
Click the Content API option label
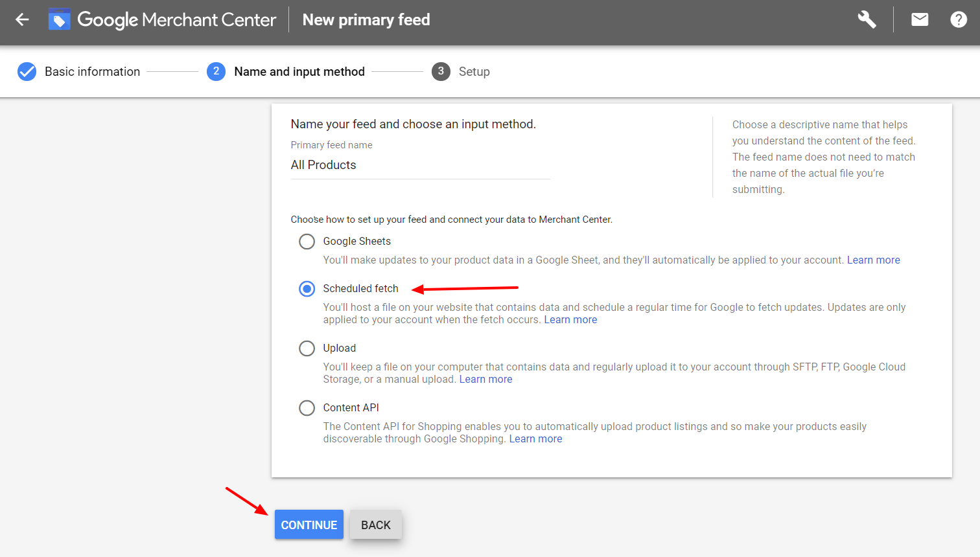(x=351, y=407)
